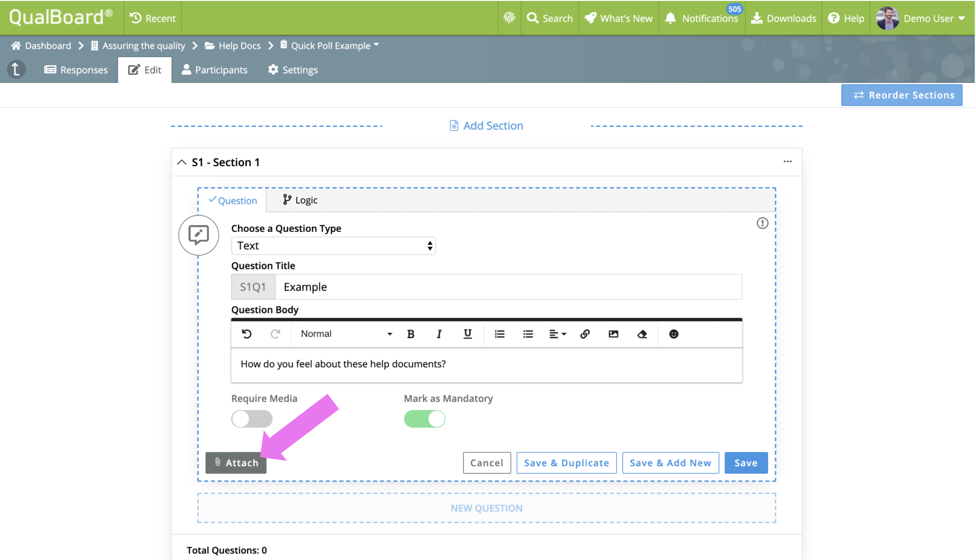Click the insert image icon

(x=613, y=334)
